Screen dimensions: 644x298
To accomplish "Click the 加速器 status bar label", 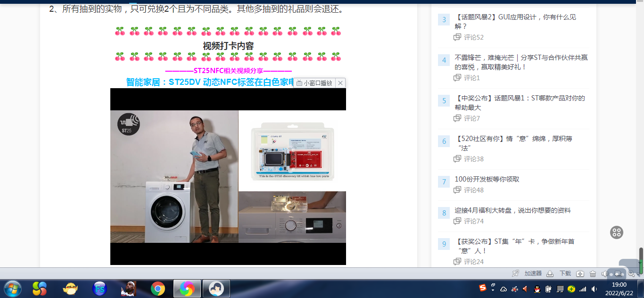I will (x=533, y=273).
